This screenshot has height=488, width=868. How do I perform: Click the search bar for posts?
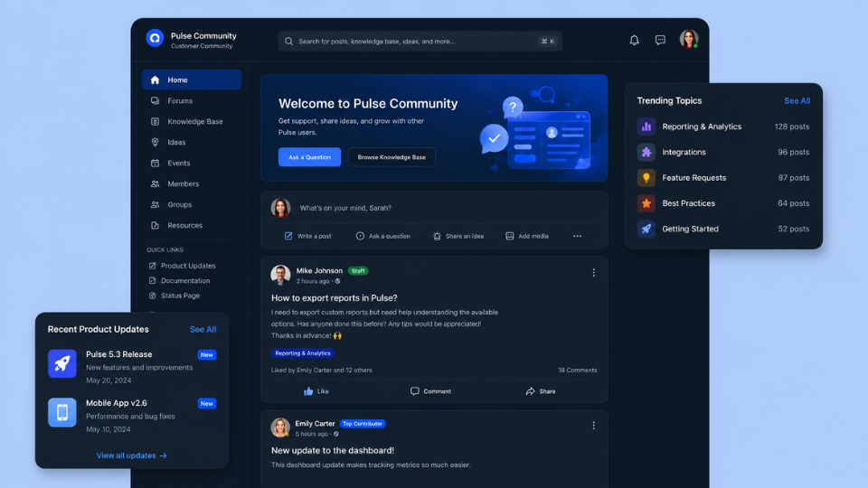pos(420,41)
